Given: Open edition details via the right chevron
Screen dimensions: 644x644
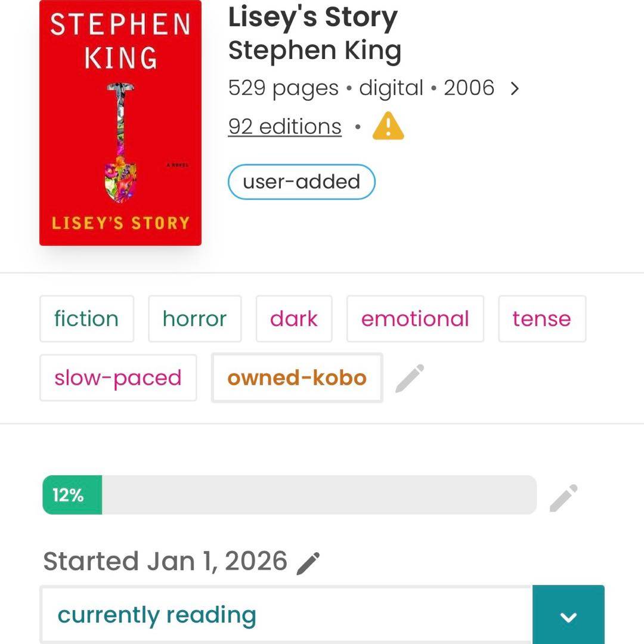Looking at the screenshot, I should click(x=515, y=89).
